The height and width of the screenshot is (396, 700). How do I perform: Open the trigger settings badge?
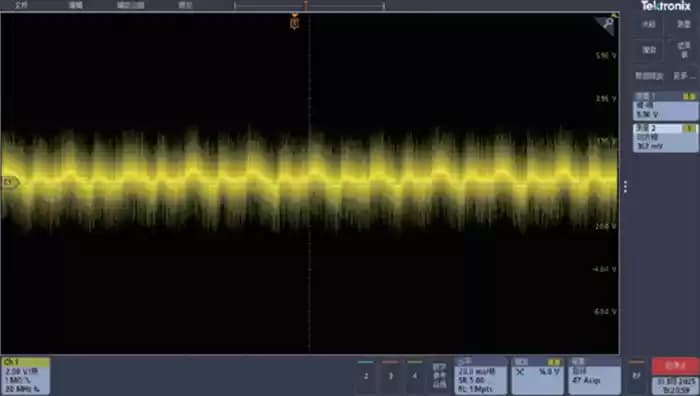point(538,376)
